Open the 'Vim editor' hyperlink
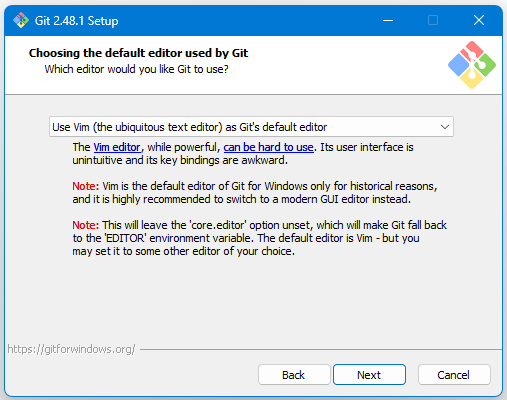This screenshot has height=400, width=507. 117,147
